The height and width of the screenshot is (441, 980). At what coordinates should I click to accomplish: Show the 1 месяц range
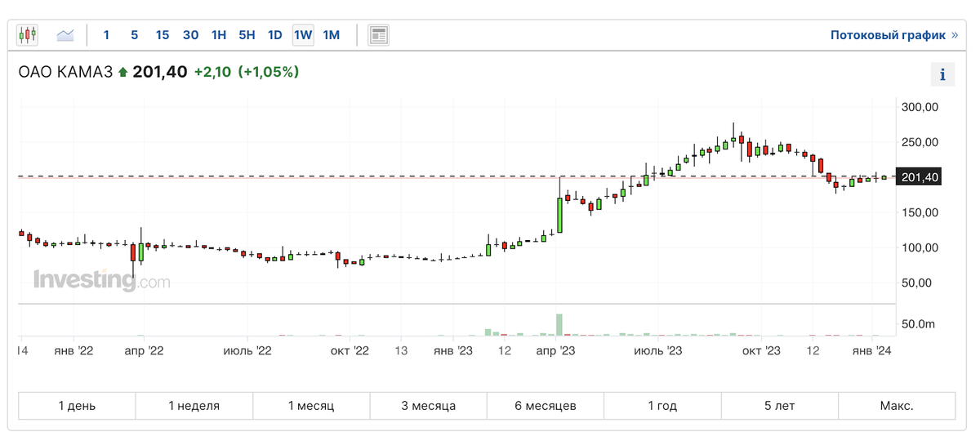(311, 405)
